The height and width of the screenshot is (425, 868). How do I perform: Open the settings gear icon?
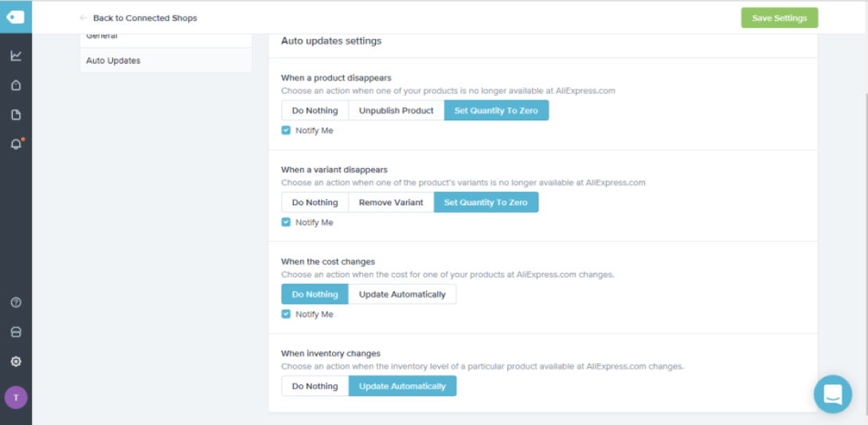(x=16, y=361)
